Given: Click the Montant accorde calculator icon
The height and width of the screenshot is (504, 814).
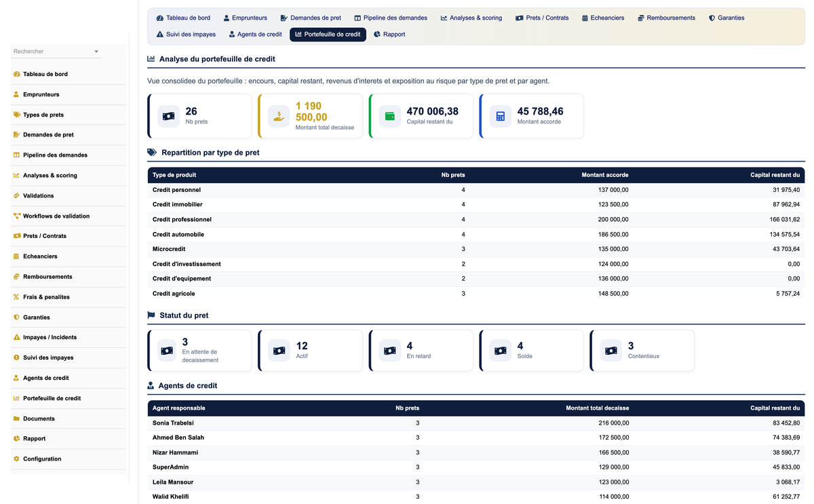Looking at the screenshot, I should 500,116.
